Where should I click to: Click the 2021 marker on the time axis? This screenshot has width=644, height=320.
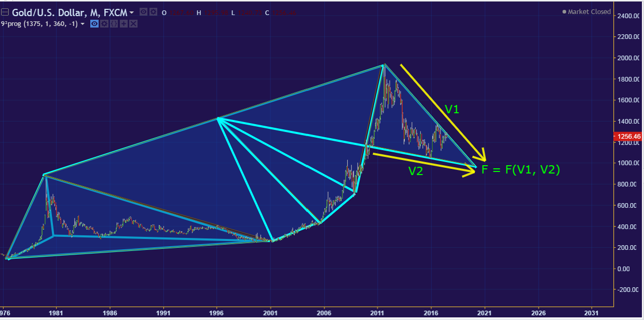[485, 314]
